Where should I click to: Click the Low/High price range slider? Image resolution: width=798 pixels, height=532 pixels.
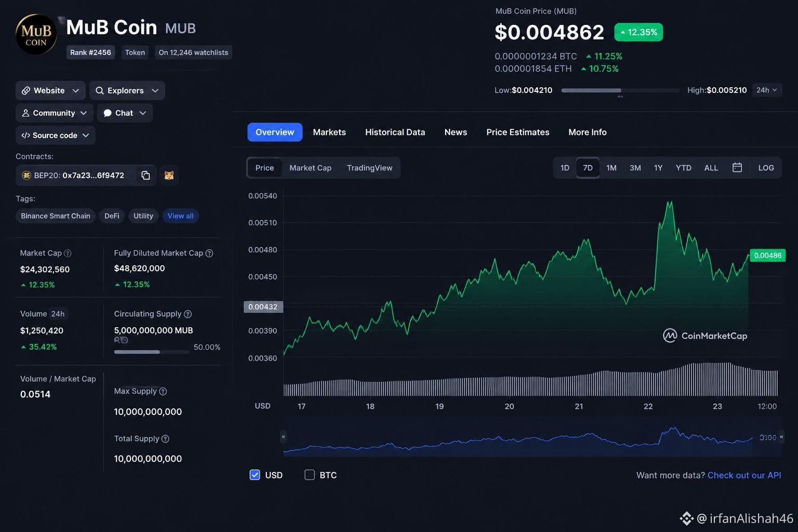point(620,90)
